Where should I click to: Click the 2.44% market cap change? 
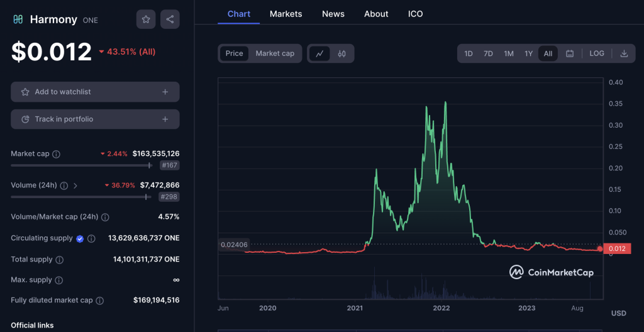114,153
